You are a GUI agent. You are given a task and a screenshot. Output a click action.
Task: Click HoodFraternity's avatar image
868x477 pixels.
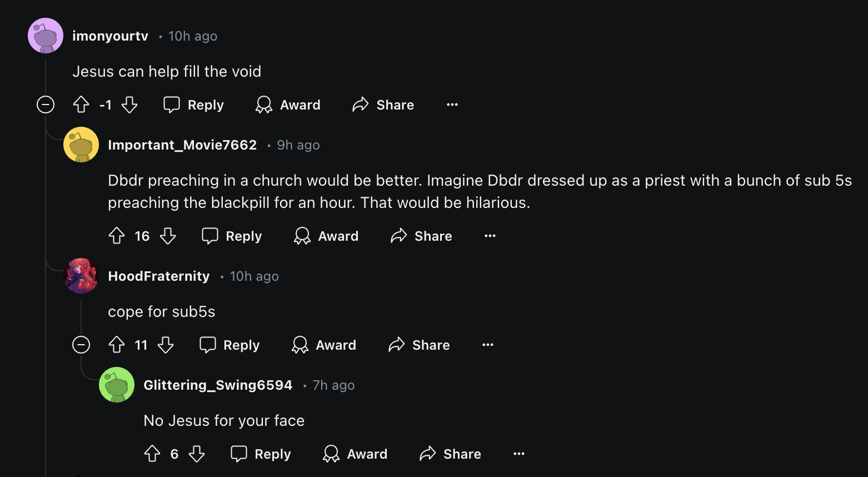[x=81, y=275]
